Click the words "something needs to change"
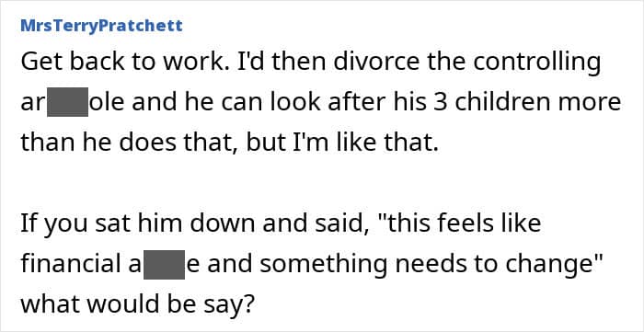This screenshot has height=332, width=644. click(x=427, y=265)
